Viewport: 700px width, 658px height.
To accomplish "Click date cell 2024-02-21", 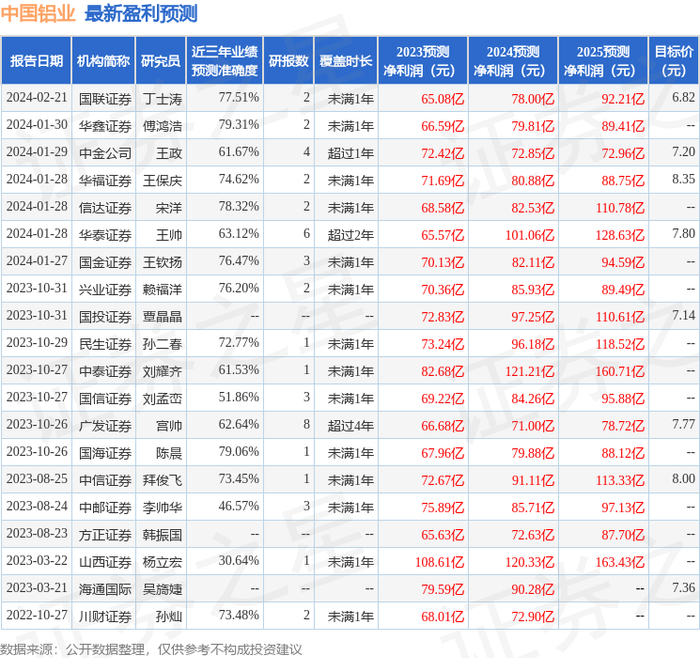I will pyautogui.click(x=37, y=97).
